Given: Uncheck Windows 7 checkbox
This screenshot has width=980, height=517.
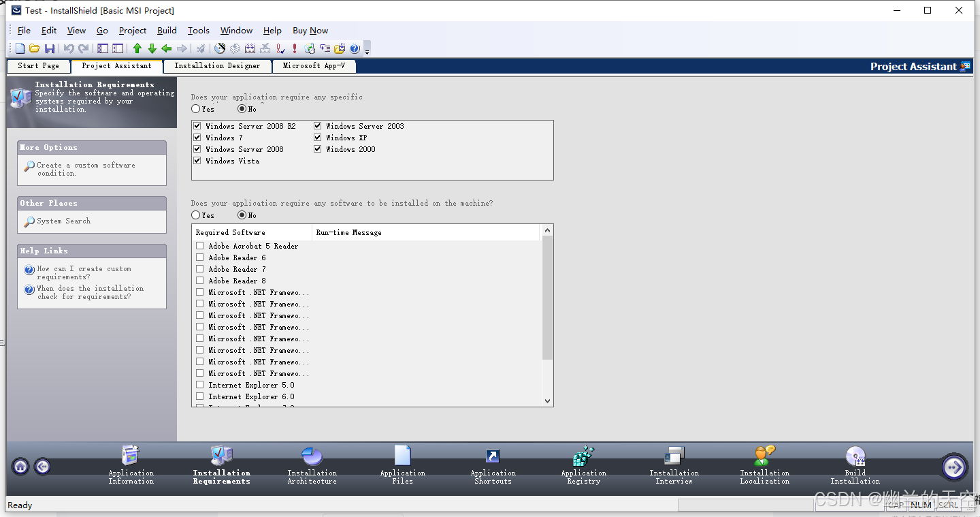Looking at the screenshot, I should click(197, 138).
